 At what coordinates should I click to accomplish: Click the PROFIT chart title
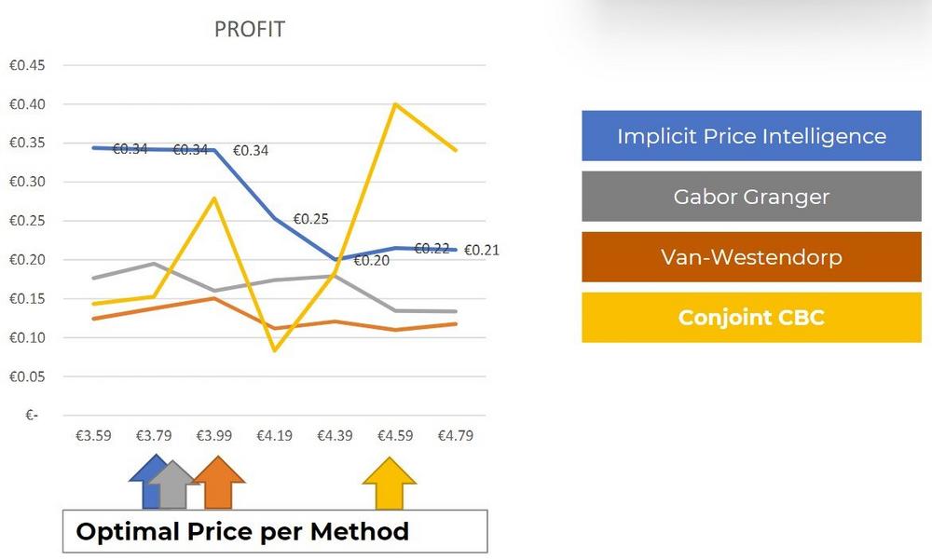coord(249,30)
